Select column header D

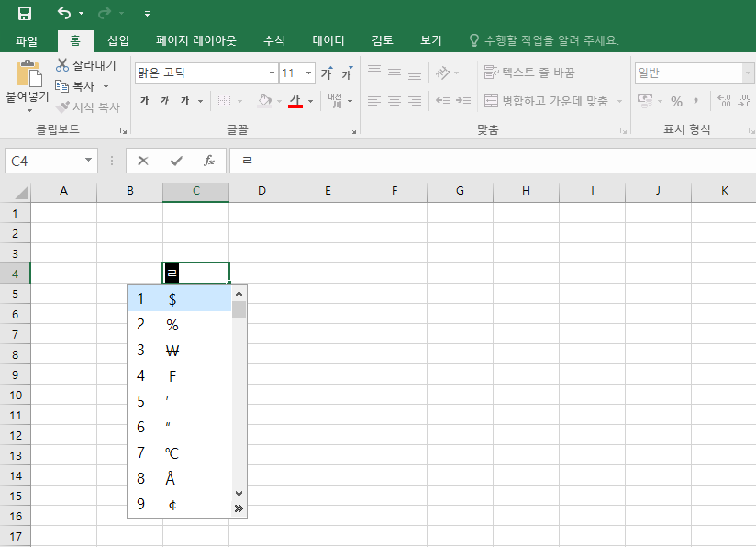pos(261,191)
